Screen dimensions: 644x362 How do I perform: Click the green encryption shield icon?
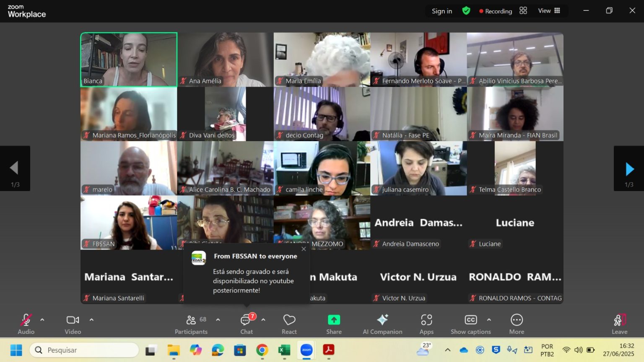[466, 11]
